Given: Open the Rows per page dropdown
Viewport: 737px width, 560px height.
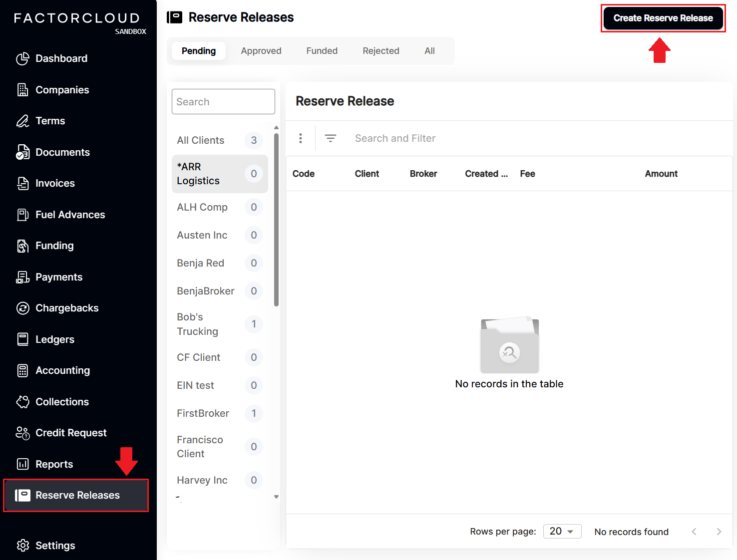Looking at the screenshot, I should (562, 531).
